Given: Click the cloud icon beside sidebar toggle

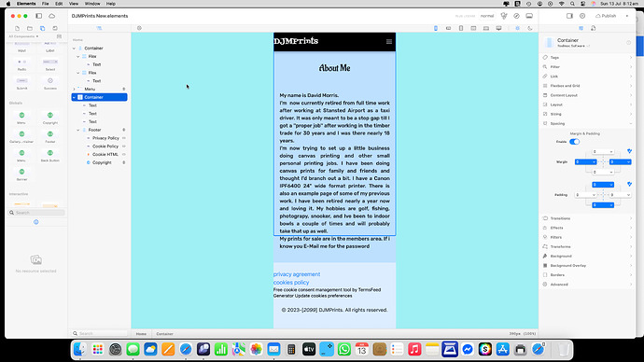Looking at the screenshot, I should click(x=51, y=16).
